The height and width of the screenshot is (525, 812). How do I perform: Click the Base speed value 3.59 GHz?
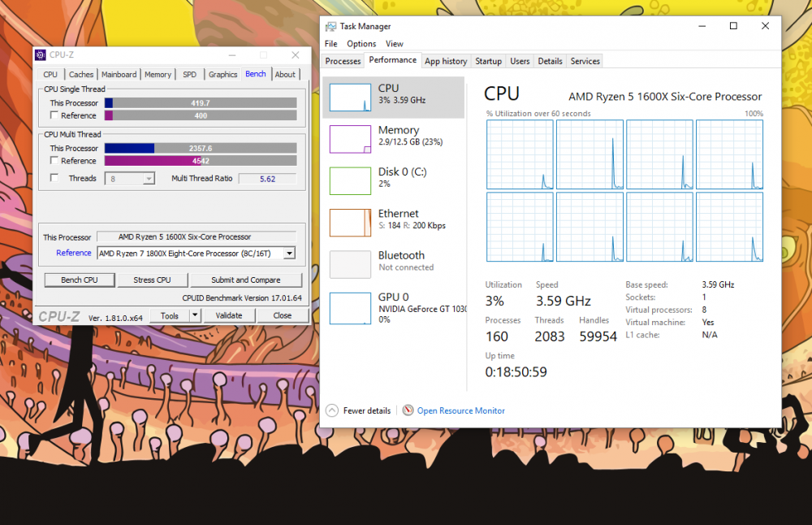point(718,284)
